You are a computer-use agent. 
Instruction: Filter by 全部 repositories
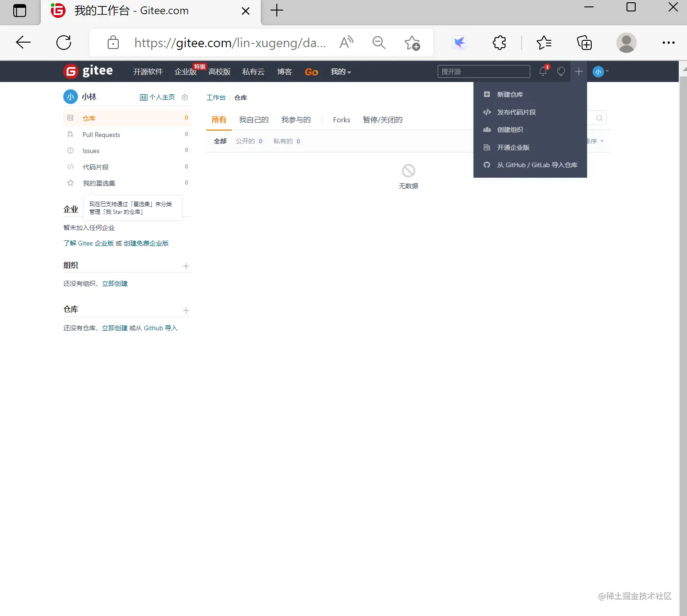click(x=220, y=141)
